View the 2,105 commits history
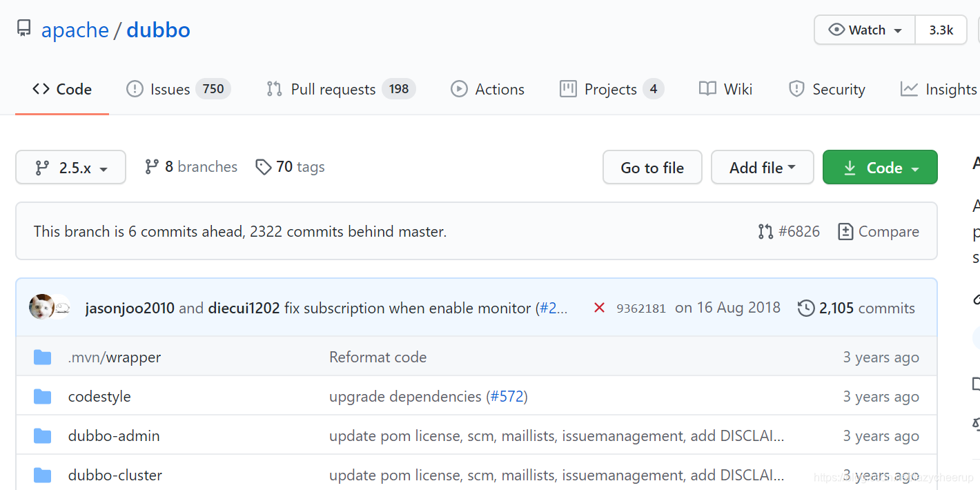Viewport: 980px width, 490px height. 856,308
